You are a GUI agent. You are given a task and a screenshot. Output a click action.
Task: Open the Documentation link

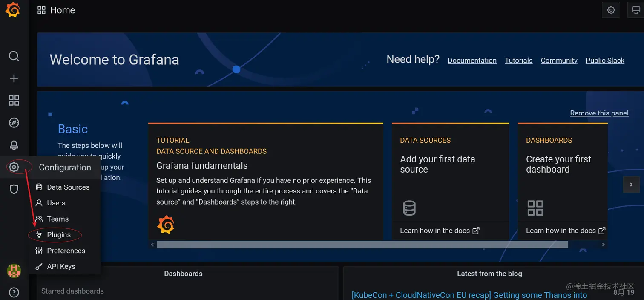click(472, 60)
